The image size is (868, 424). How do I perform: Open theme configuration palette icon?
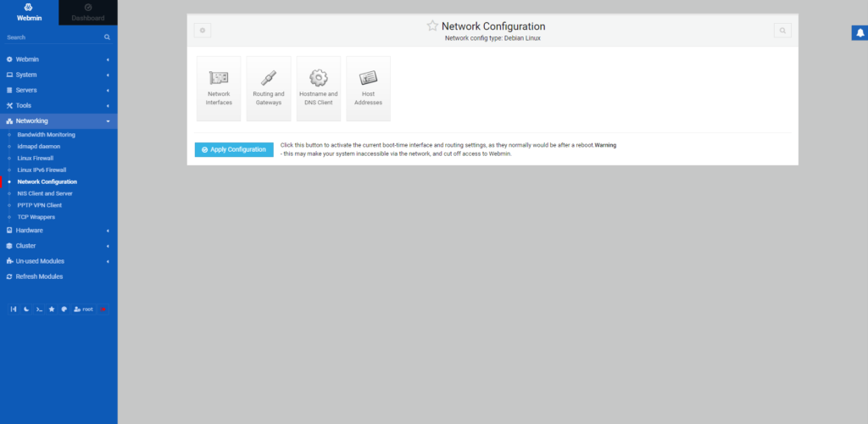[x=64, y=310]
